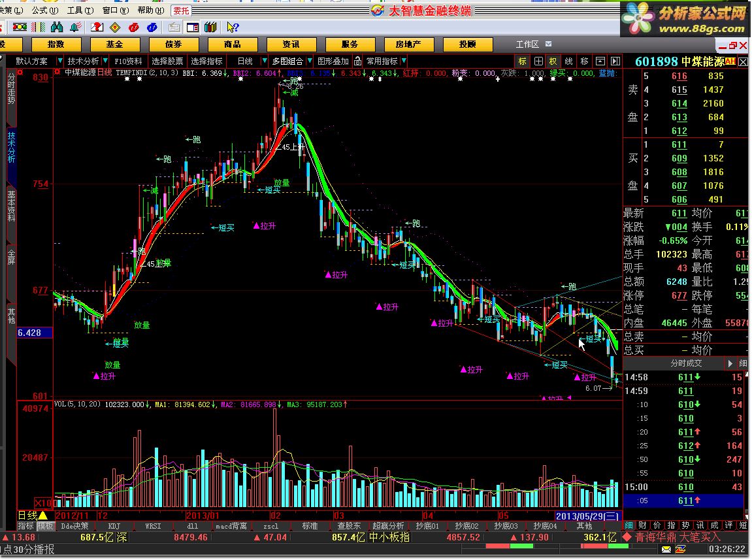Click the 委托 order button
The width and height of the screenshot is (752, 560).
tap(181, 10)
